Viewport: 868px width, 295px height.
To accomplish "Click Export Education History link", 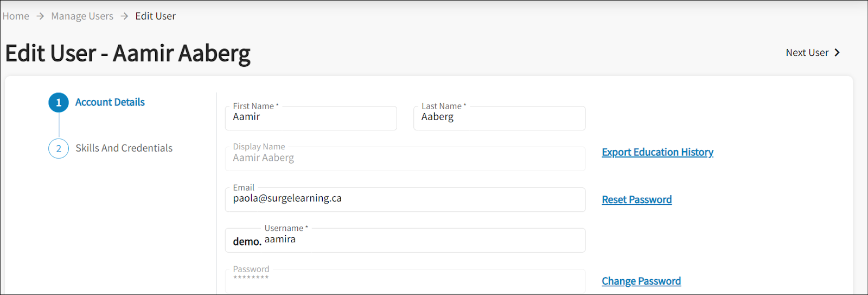I will [658, 152].
